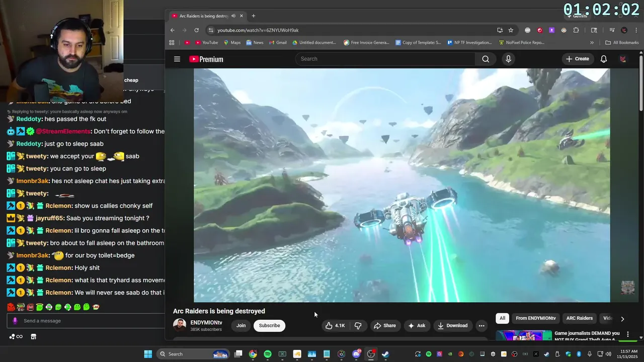The height and width of the screenshot is (362, 644).
Task: Open the Create menu on YouTube
Action: 577,59
